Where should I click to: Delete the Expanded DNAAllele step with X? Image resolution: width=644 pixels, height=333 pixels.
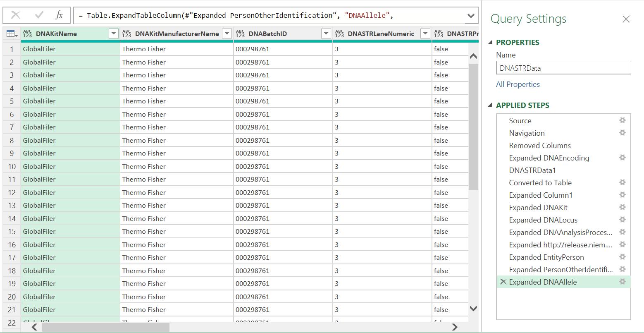click(503, 282)
